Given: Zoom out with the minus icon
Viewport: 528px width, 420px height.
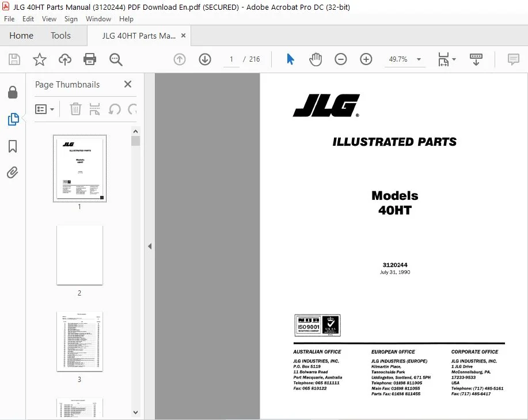Looking at the screenshot, I should click(340, 59).
